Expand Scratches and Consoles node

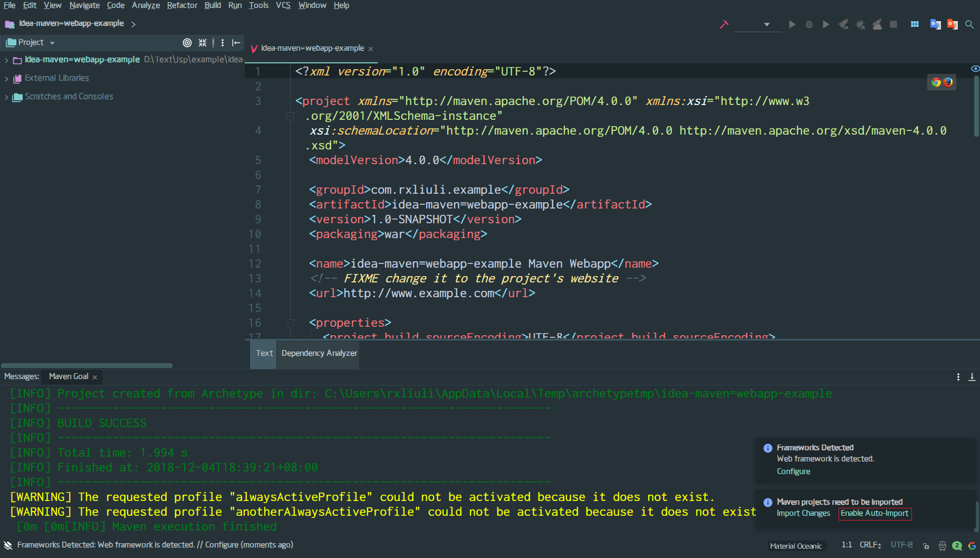[6, 97]
